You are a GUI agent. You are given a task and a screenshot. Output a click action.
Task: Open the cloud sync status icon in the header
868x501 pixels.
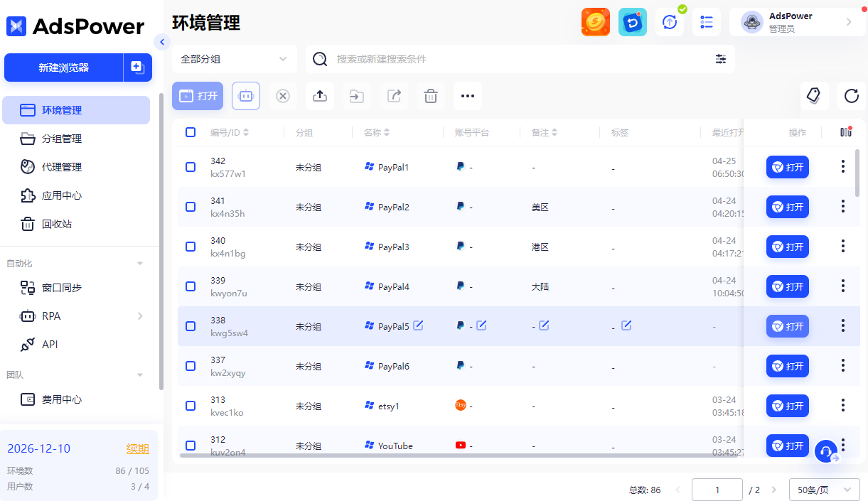click(x=669, y=22)
